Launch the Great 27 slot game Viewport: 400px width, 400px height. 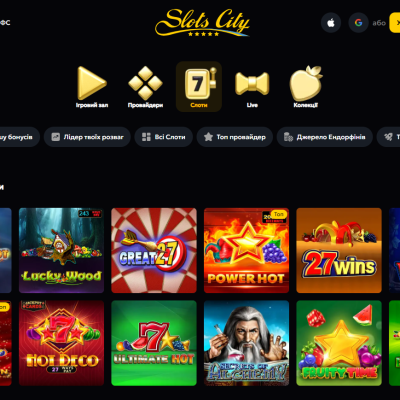[x=154, y=250]
